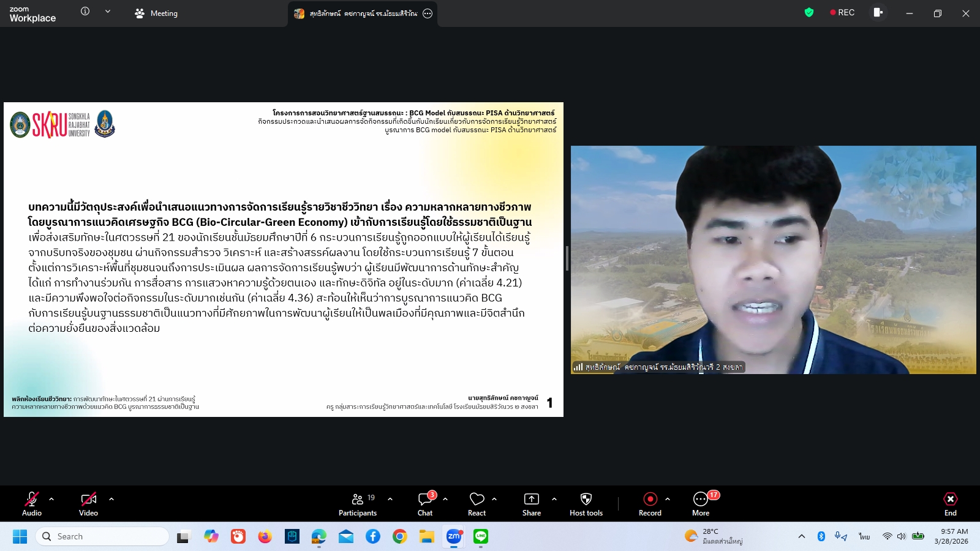Viewport: 980px width, 551px height.
Task: Click the End meeting button
Action: tap(950, 504)
